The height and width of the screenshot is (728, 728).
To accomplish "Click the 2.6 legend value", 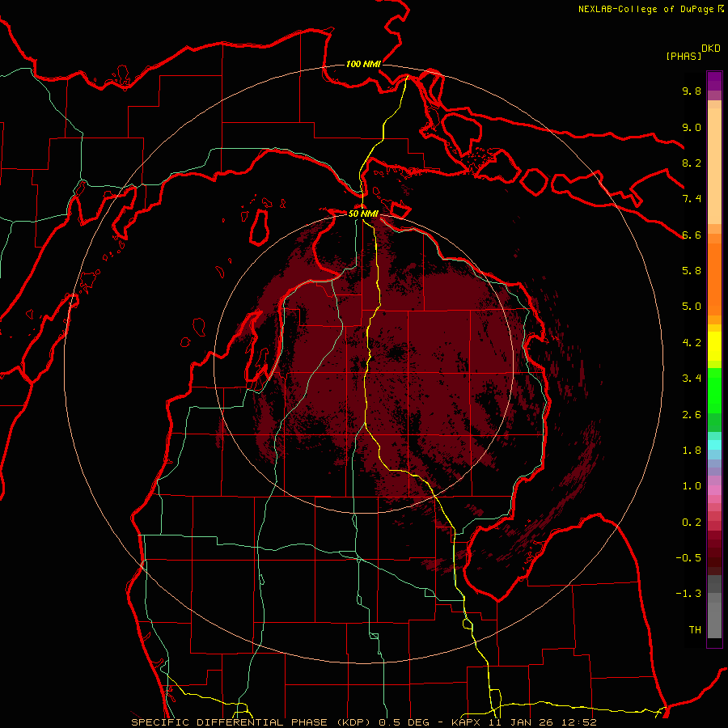I will click(692, 415).
